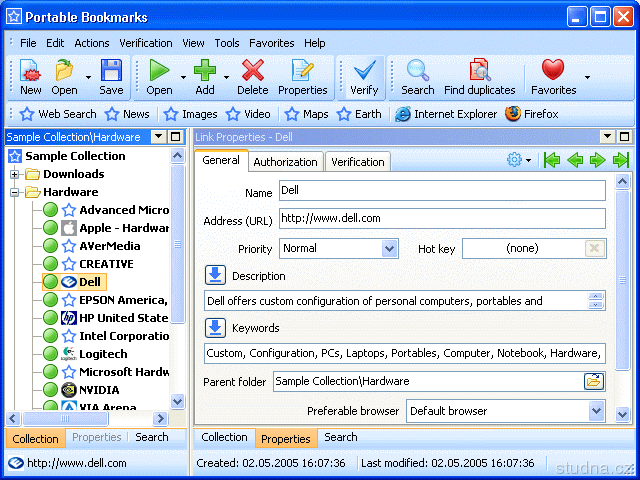Click the green plus Add icon
Image resolution: width=640 pixels, height=480 pixels.
tap(205, 77)
